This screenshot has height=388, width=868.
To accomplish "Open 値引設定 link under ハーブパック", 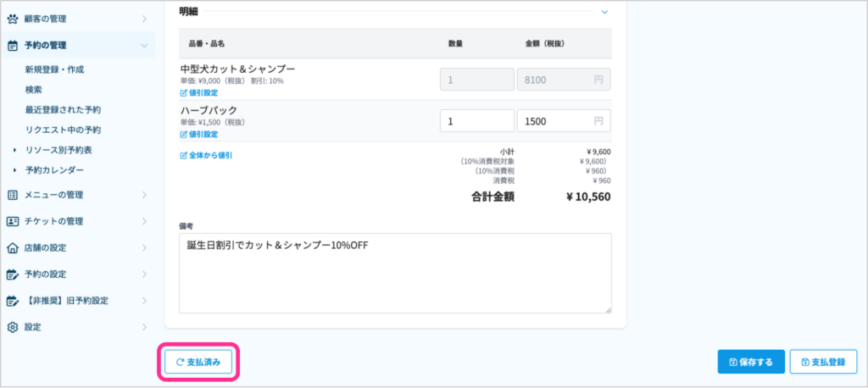I will [x=199, y=135].
